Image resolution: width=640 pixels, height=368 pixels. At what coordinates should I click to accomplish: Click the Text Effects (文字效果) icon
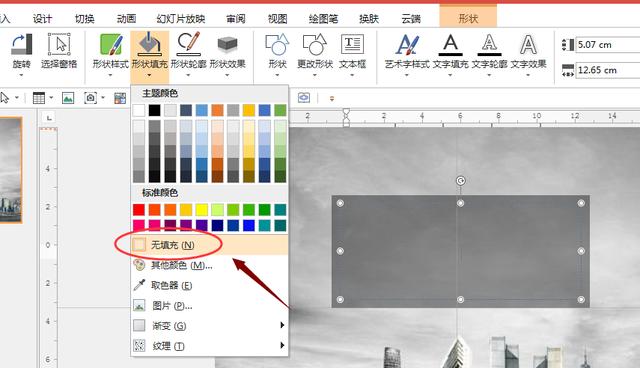pyautogui.click(x=528, y=44)
